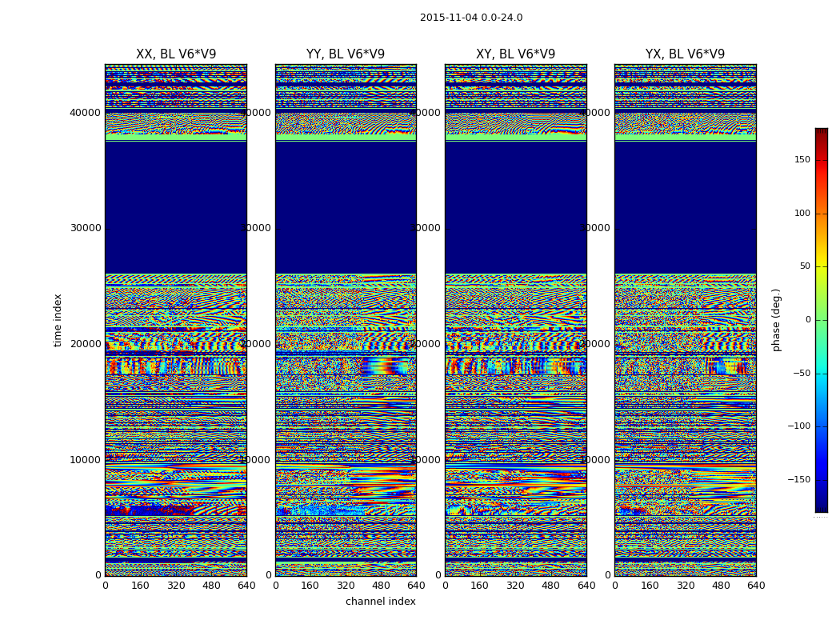Image resolution: width=840 pixels, height=640 pixels.
Task: Click the 320 x-axis tick under XX panel
Action: [176, 586]
